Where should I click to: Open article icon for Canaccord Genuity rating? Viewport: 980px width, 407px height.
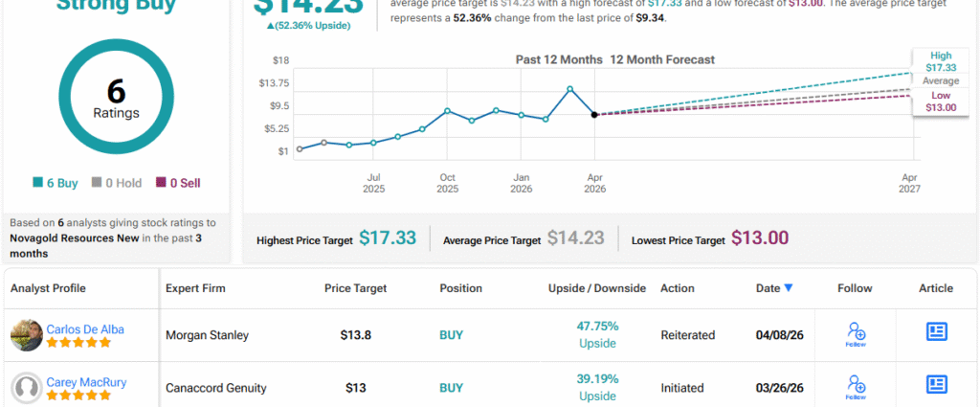pos(936,385)
